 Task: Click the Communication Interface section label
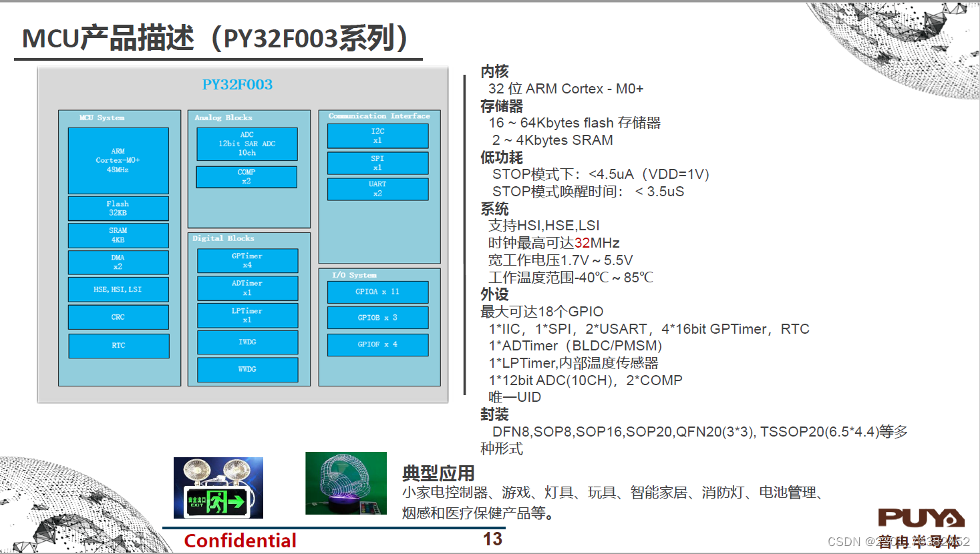pyautogui.click(x=379, y=116)
